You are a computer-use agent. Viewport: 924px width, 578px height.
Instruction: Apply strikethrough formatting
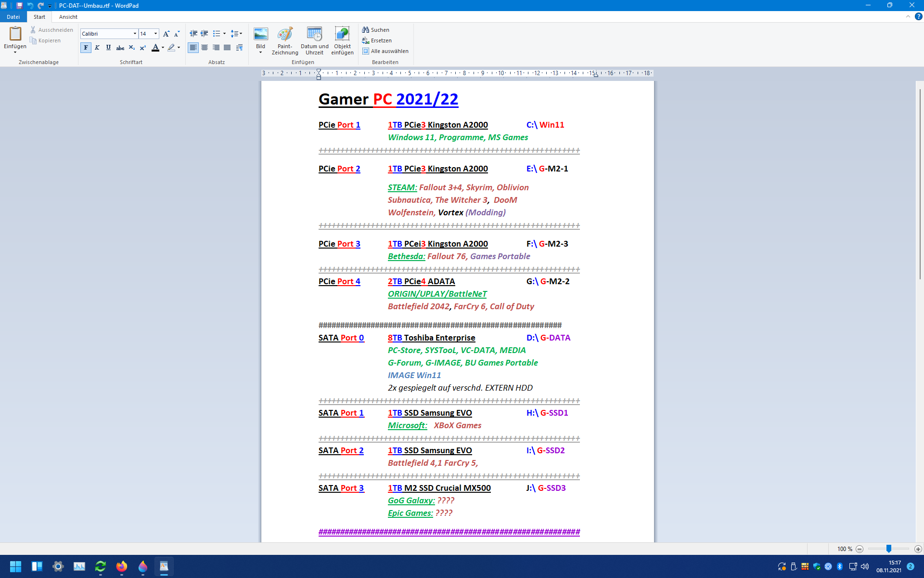click(120, 48)
